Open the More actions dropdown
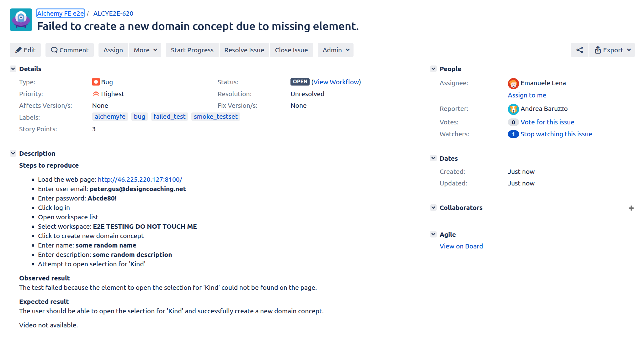This screenshot has height=339, width=644. pyautogui.click(x=145, y=50)
